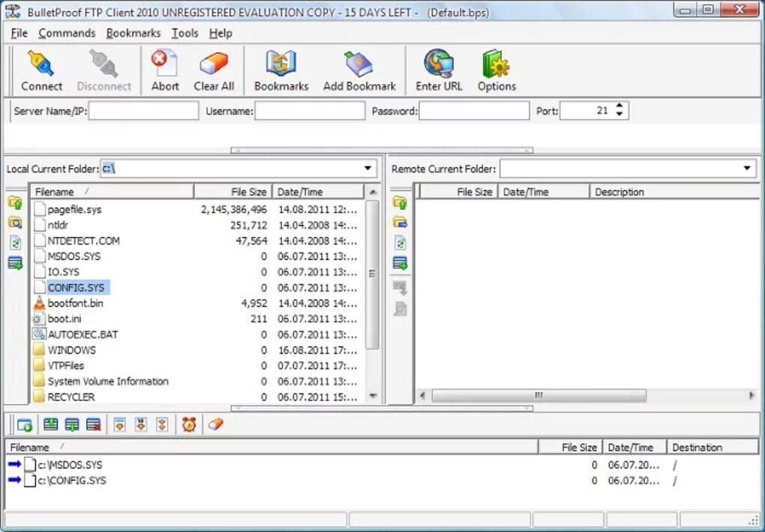Select pagefile.sys in local file list
The width and height of the screenshot is (765, 532).
point(75,210)
